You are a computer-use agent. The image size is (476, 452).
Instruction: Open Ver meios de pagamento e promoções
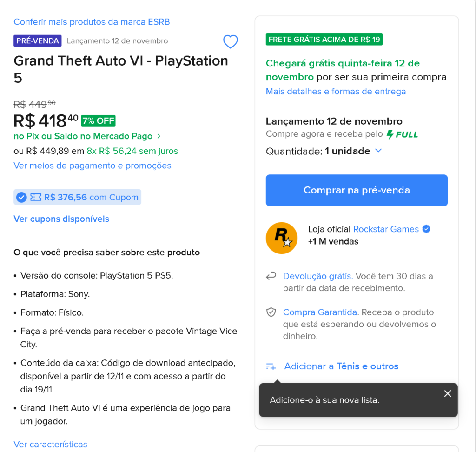click(93, 166)
